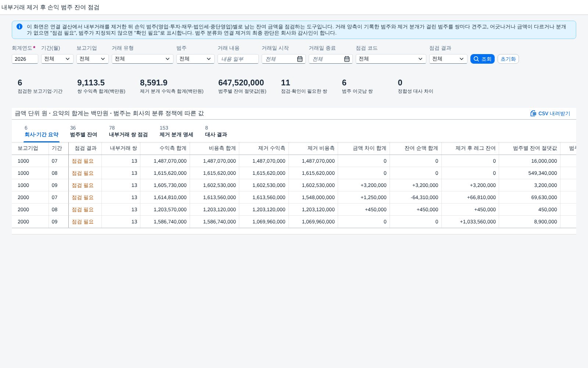Open the 거래 유형 dropdown
Screen dimensions: 588x368
[143, 59]
